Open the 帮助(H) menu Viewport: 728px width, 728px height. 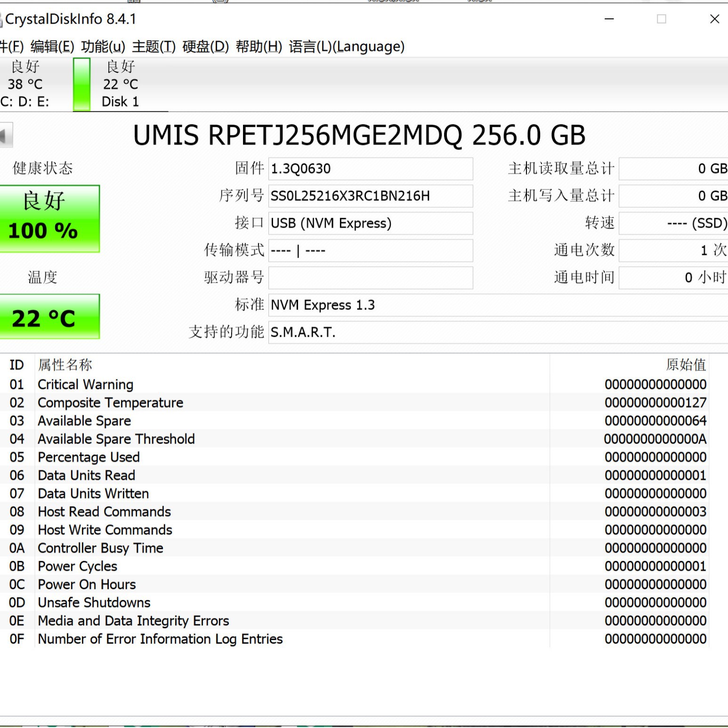tap(259, 47)
